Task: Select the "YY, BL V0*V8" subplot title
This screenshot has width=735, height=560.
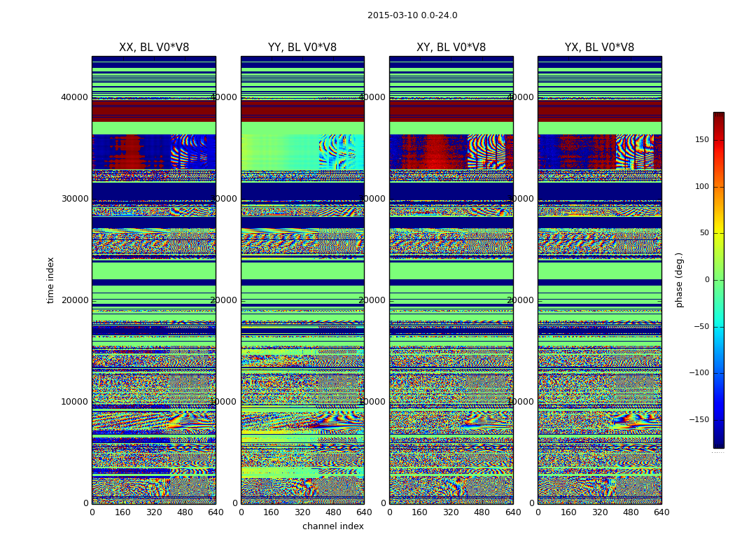Action: [x=302, y=48]
